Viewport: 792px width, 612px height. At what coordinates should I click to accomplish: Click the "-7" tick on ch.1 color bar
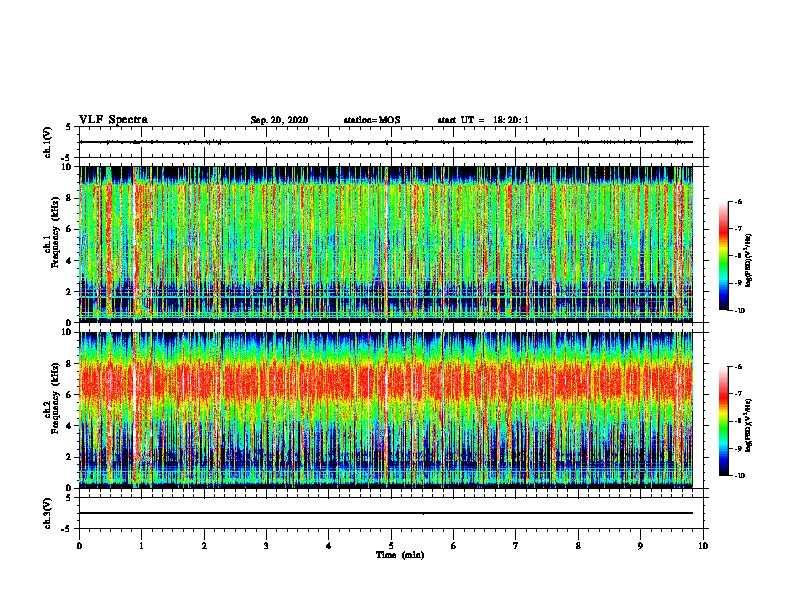[x=738, y=229]
